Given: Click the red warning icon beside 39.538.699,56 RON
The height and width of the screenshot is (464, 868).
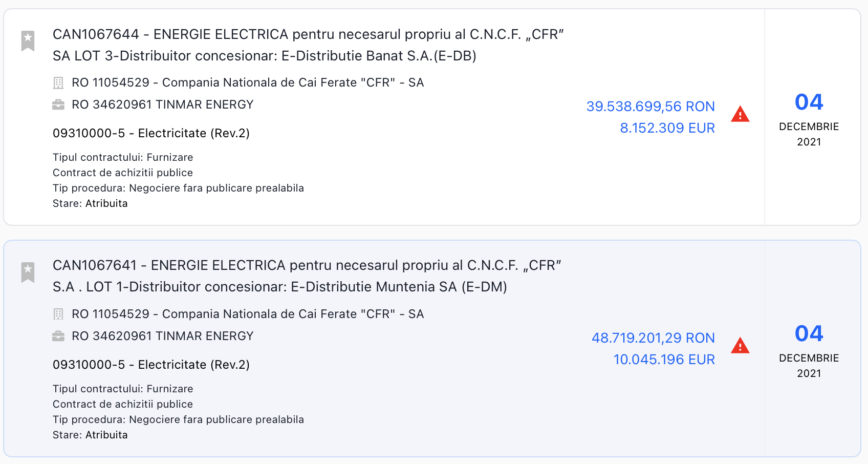Looking at the screenshot, I should [x=740, y=114].
